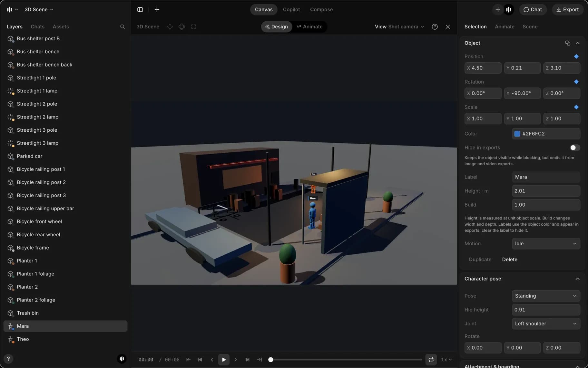Screen dimensions: 588x368
Task: Step back one frame
Action: [x=212, y=360]
